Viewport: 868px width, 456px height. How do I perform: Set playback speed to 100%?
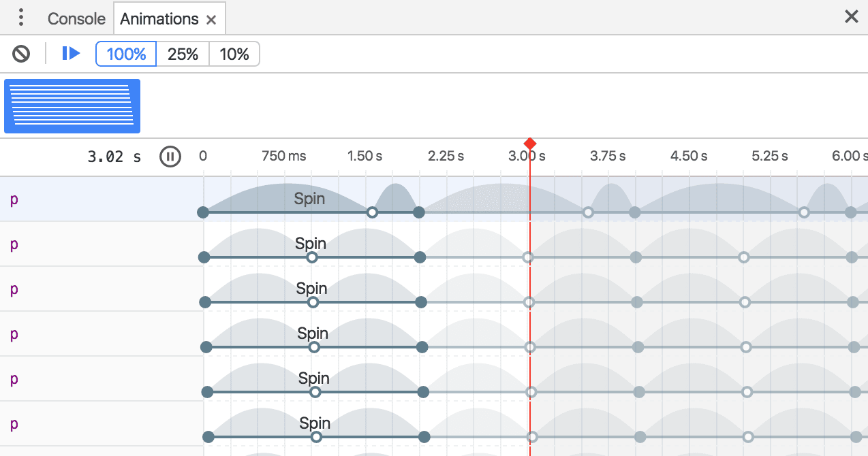[x=126, y=54]
